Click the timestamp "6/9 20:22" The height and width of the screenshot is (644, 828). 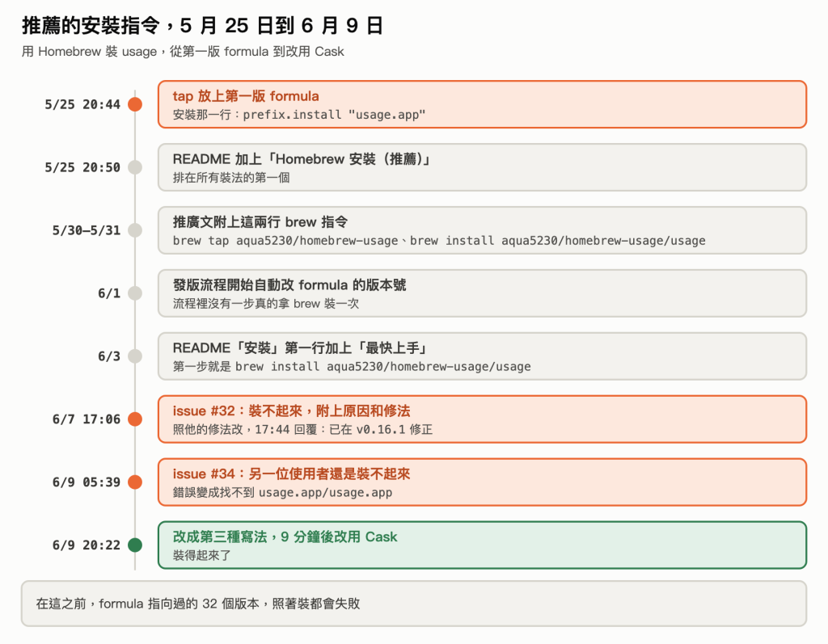[x=86, y=545]
